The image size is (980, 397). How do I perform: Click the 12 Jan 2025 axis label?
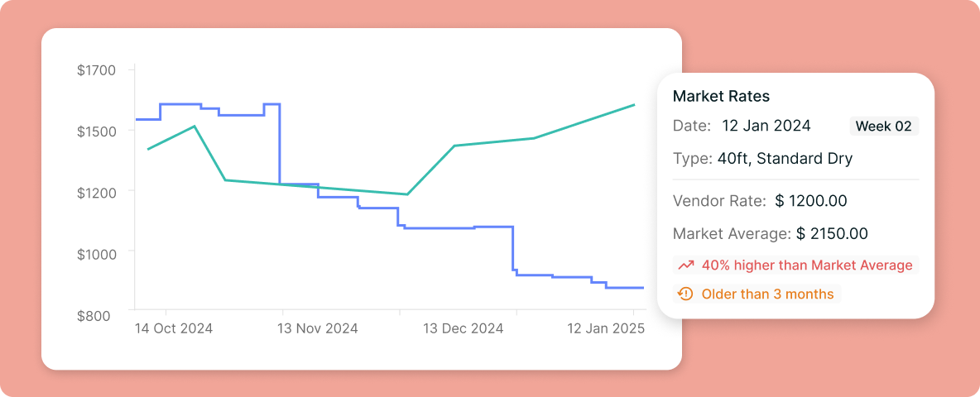coord(606,328)
